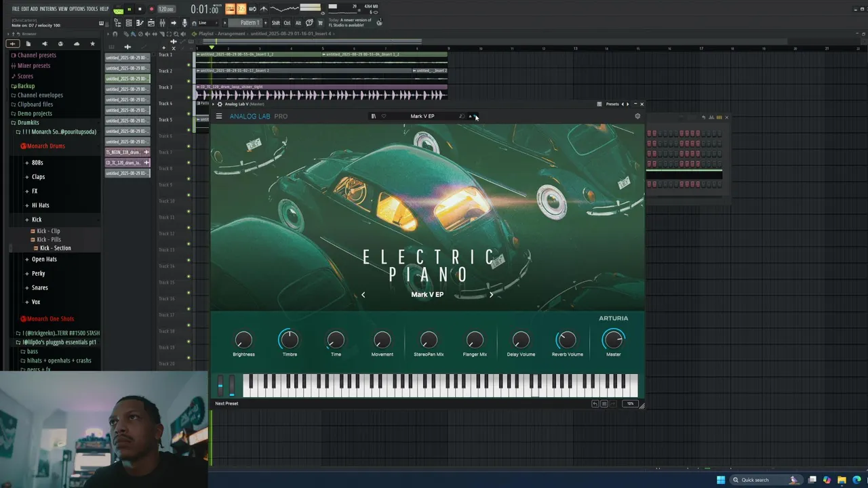The height and width of the screenshot is (488, 868).
Task: Expand the 808s folder
Action: coord(37,163)
